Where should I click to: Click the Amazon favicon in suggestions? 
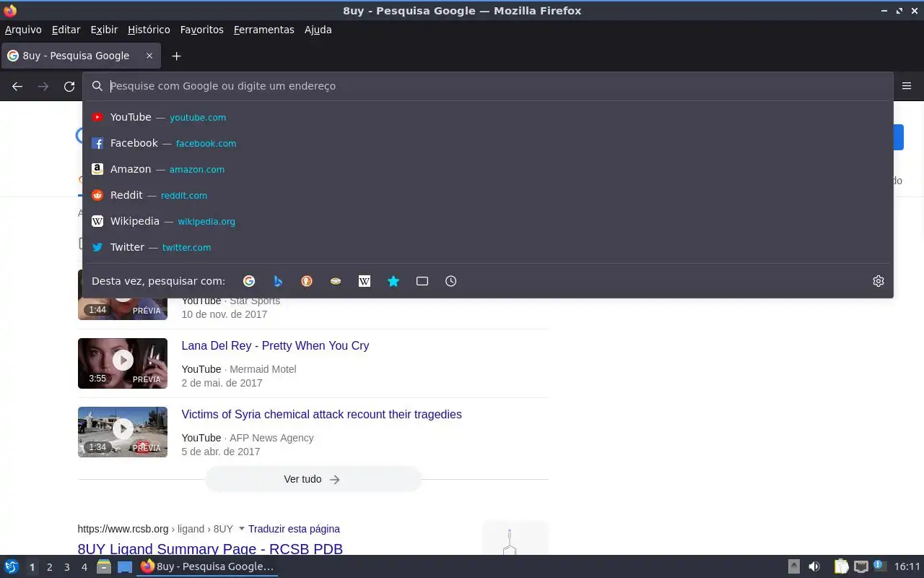97,169
